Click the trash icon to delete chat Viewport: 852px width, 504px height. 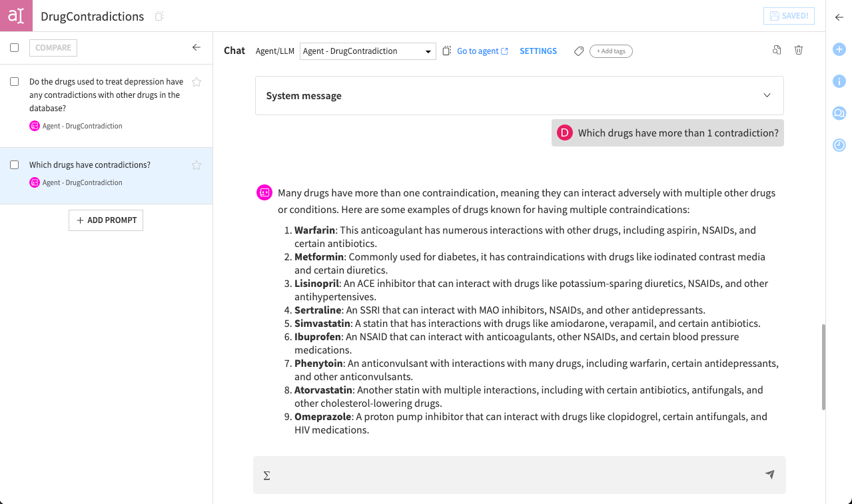[x=799, y=50]
